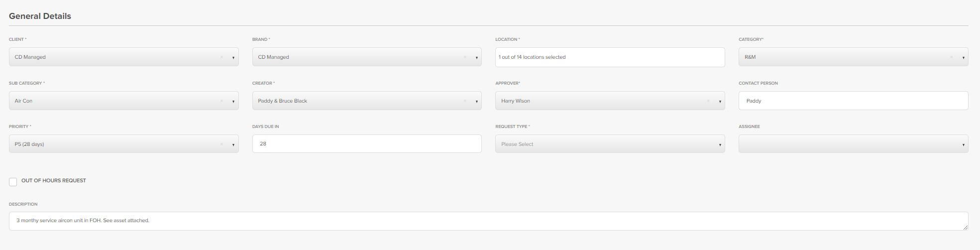Click the Days Due In field

[367, 144]
